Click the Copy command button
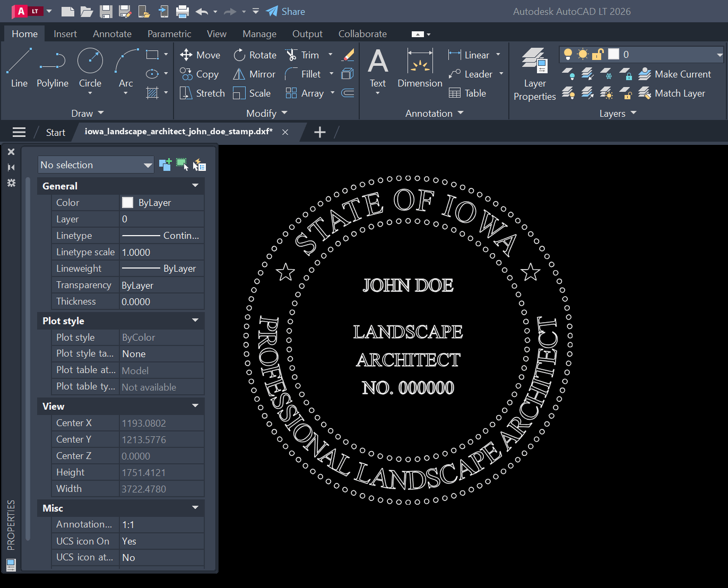Screen dimensions: 728x588 pos(199,74)
